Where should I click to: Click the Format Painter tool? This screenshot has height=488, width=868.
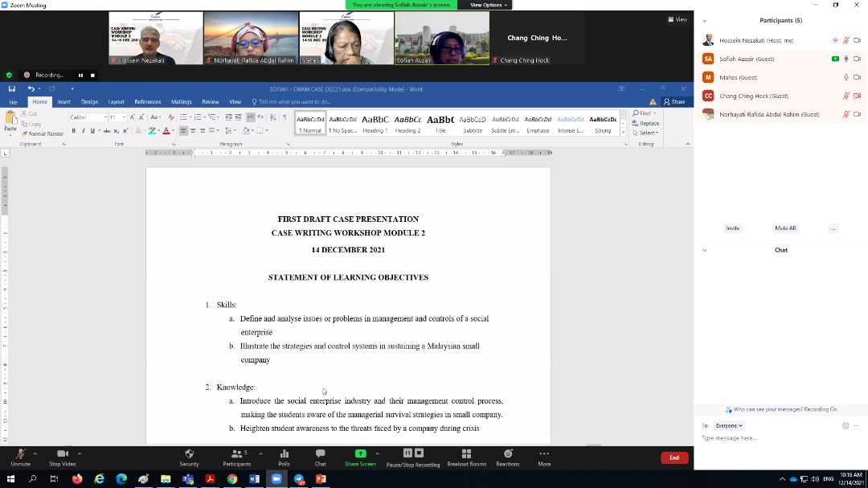coord(43,134)
